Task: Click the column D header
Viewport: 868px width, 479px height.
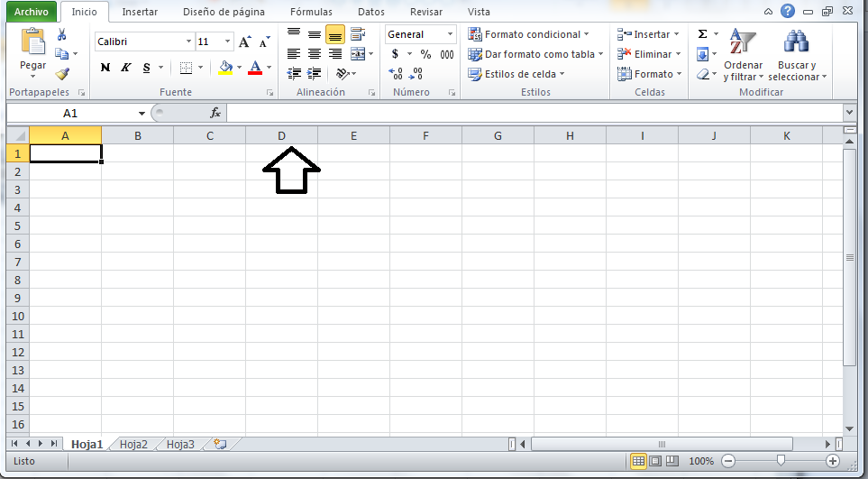Action: (281, 135)
